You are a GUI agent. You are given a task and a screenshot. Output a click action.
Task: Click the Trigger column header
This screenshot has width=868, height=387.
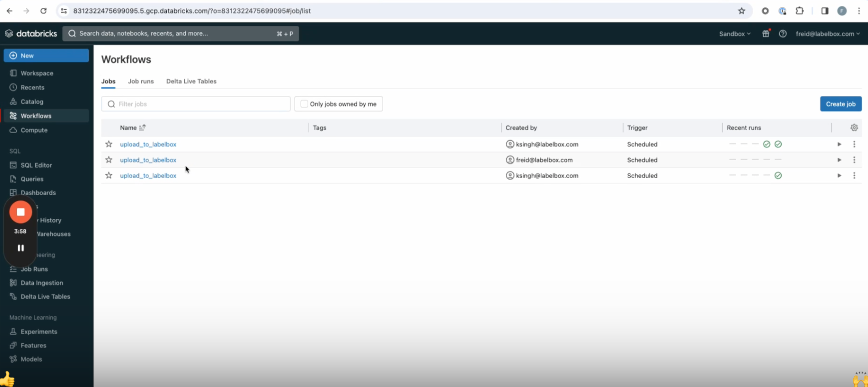[637, 127]
